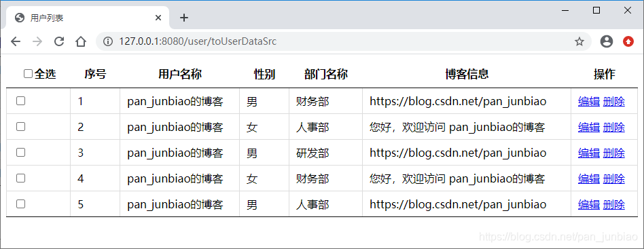Check the box for row 2

pyautogui.click(x=20, y=127)
